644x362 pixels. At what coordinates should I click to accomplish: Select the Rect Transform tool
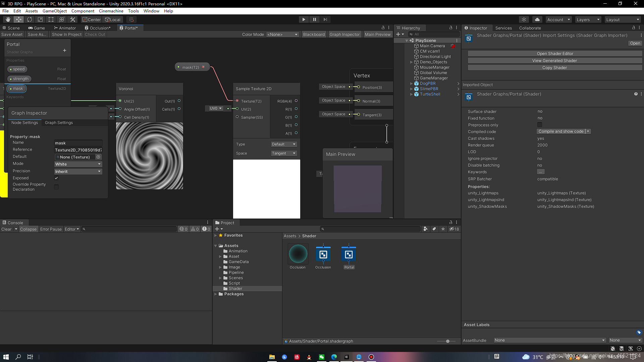pyautogui.click(x=51, y=19)
